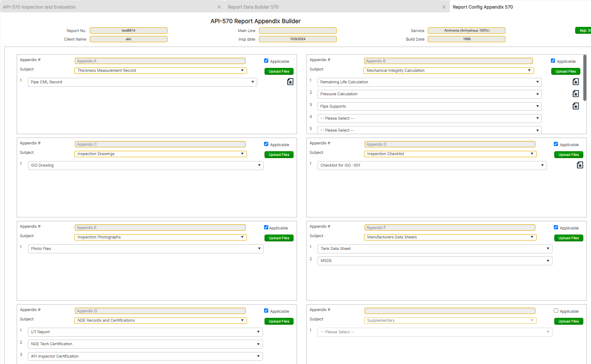Select the starred file icon next to Remaining Life Calculation
The width and height of the screenshot is (591, 364).
point(576,82)
